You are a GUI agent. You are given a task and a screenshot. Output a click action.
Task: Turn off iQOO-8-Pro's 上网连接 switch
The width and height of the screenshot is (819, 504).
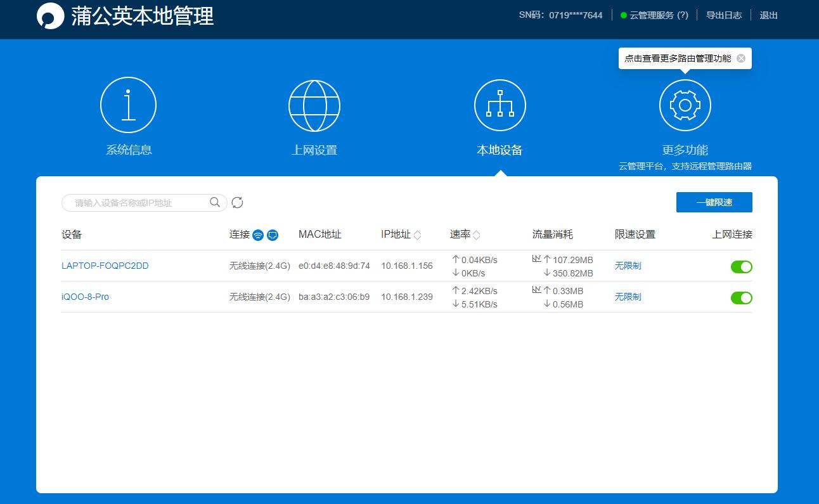click(x=742, y=297)
